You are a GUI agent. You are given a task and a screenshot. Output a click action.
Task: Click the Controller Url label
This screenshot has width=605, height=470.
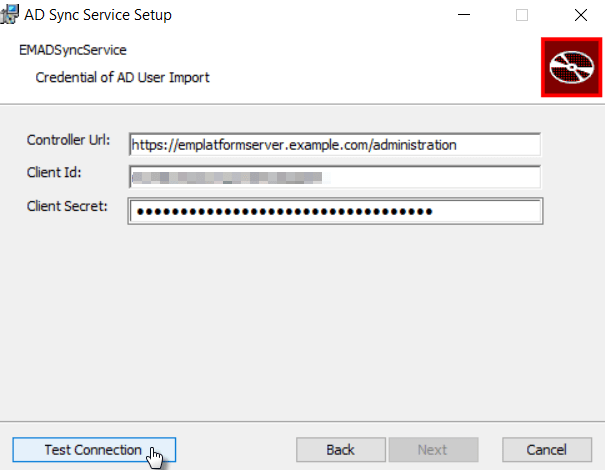pos(68,140)
